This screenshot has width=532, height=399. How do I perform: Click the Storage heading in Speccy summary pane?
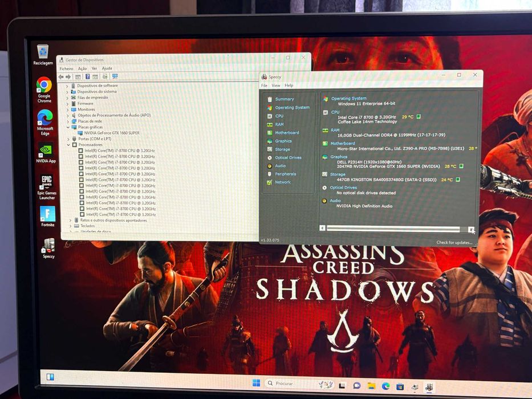coord(338,174)
